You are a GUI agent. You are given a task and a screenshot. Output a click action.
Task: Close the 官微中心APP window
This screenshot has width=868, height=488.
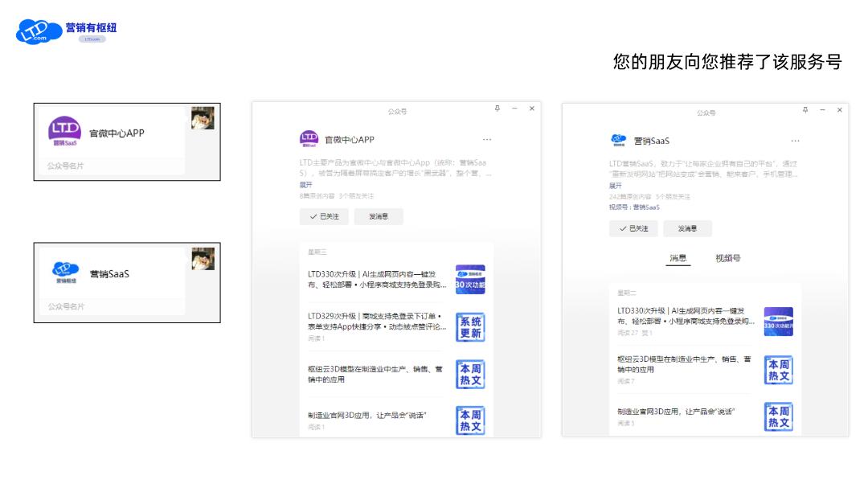click(532, 109)
